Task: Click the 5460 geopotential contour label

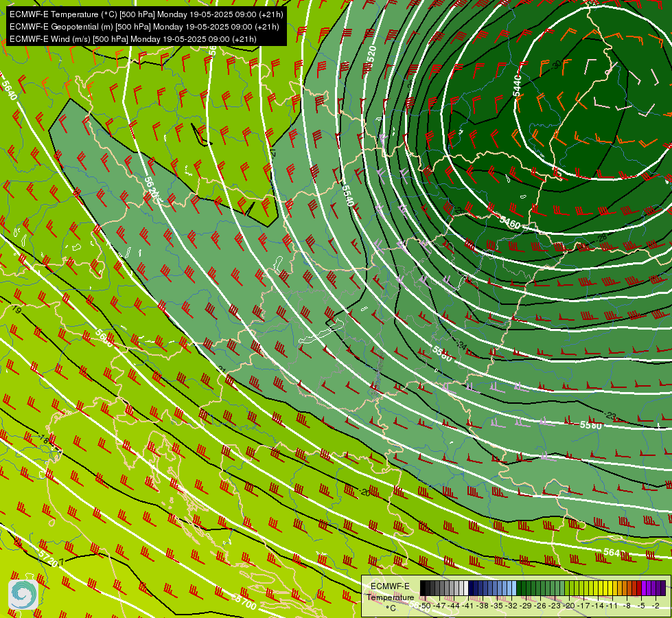Action: coord(509,222)
